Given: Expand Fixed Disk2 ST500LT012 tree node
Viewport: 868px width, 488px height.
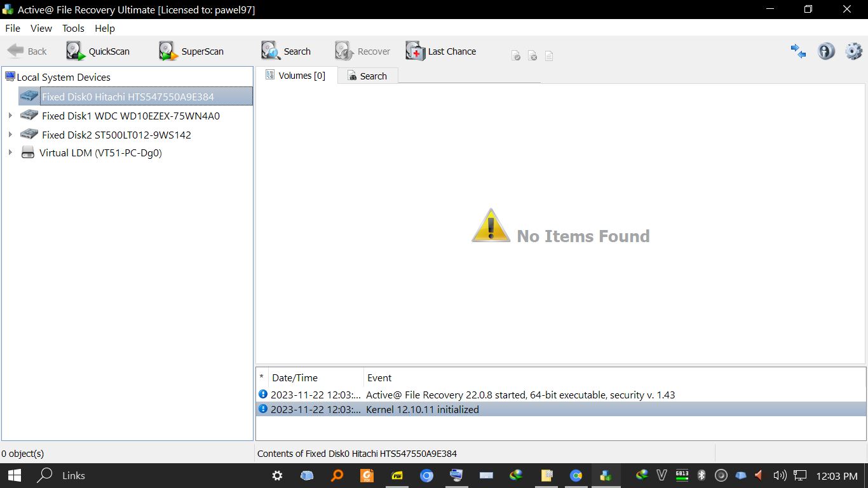Looking at the screenshot, I should [x=10, y=135].
